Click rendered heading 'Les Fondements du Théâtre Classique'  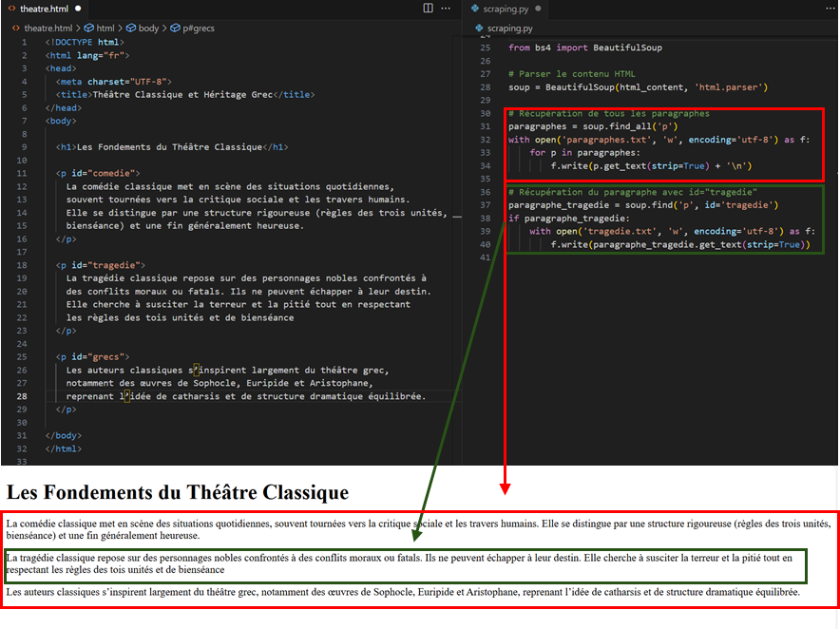[x=178, y=492]
